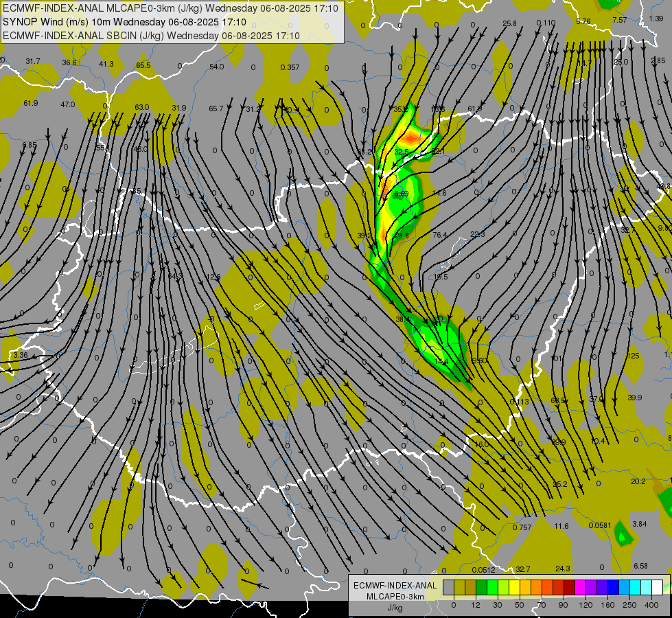The height and width of the screenshot is (618, 672).
Task: Select the map value '0.757'
Action: pos(522,527)
